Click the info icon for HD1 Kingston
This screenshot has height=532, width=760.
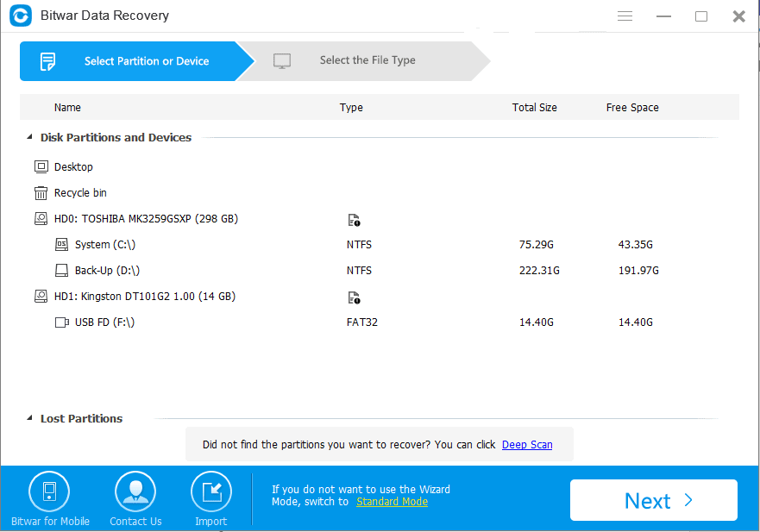click(x=354, y=297)
